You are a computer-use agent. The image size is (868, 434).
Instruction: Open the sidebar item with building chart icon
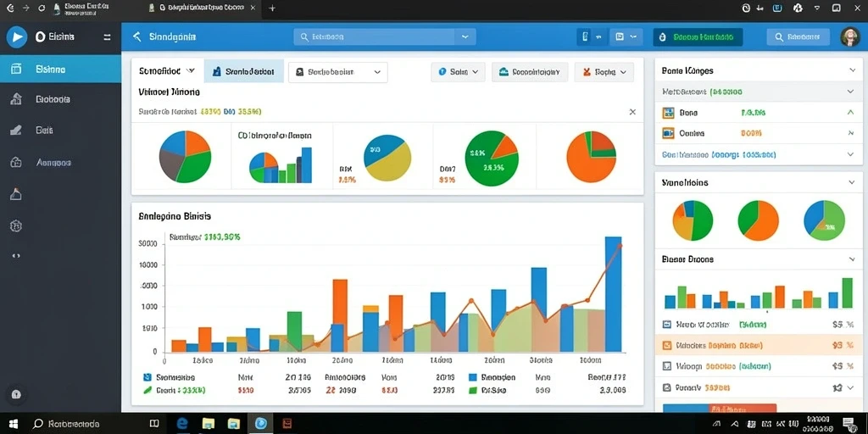coord(16,99)
